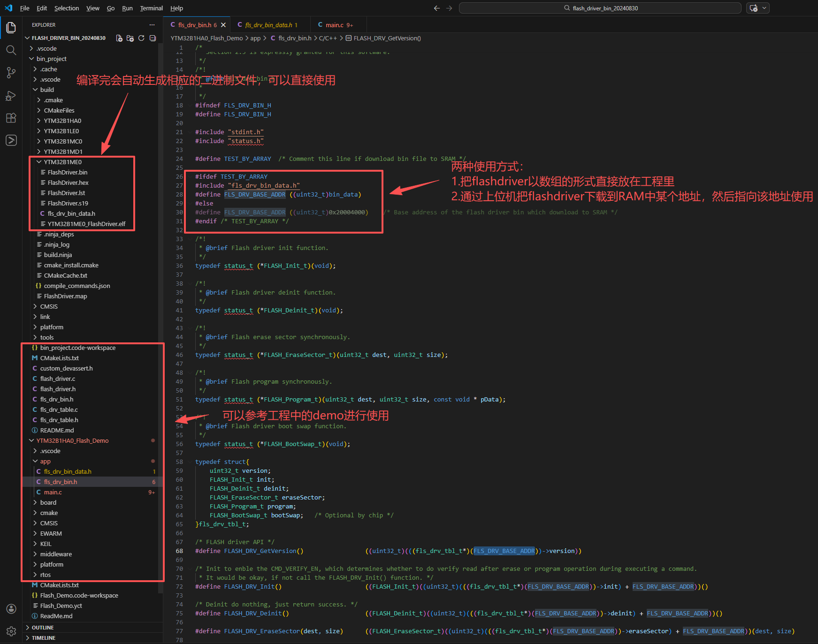This screenshot has width=818, height=644.
Task: Expand the CMakeFiles folder
Action: tap(59, 110)
